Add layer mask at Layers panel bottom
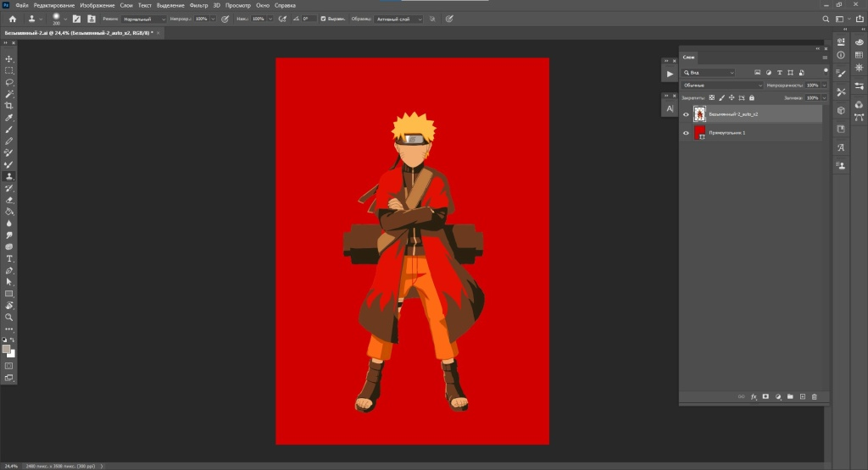Image resolution: width=868 pixels, height=470 pixels. (x=765, y=397)
